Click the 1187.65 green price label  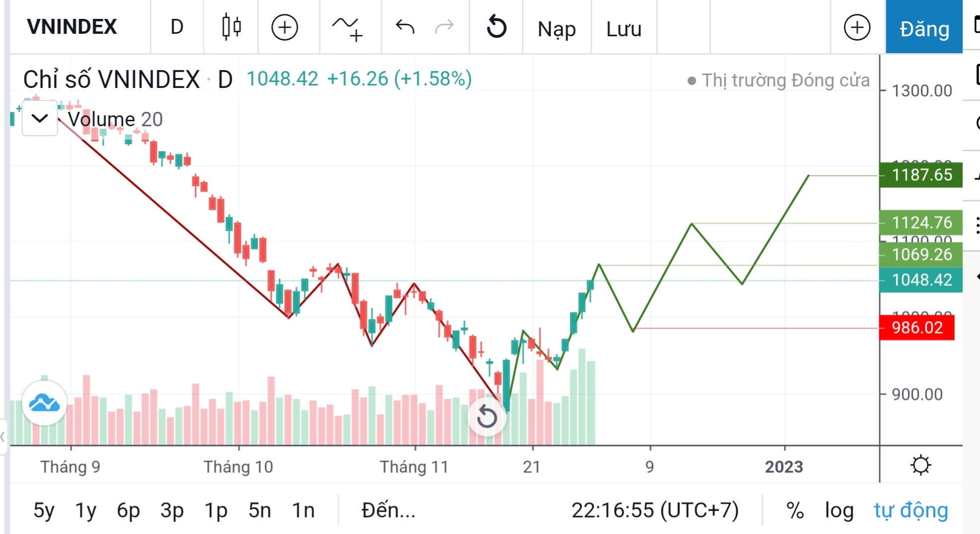[921, 175]
